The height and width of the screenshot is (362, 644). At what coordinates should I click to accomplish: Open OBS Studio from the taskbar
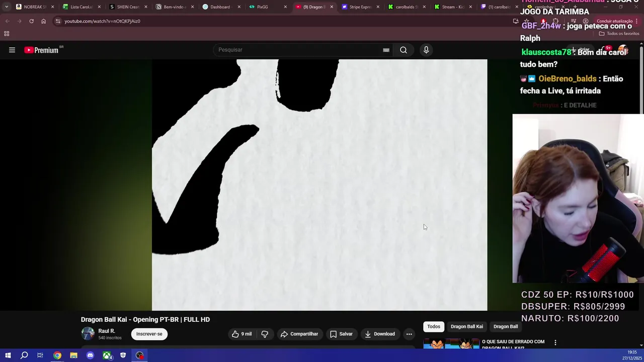pos(139,355)
